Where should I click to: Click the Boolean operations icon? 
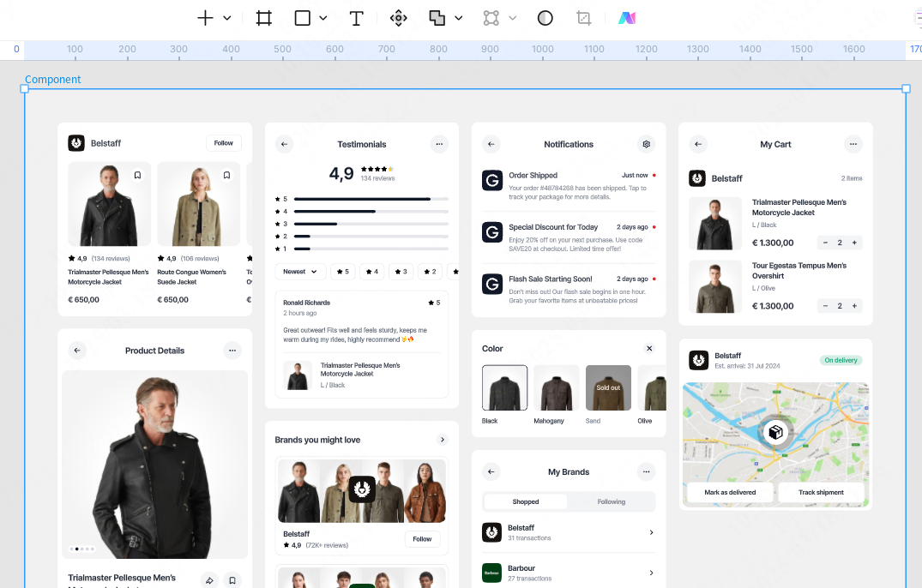437,18
